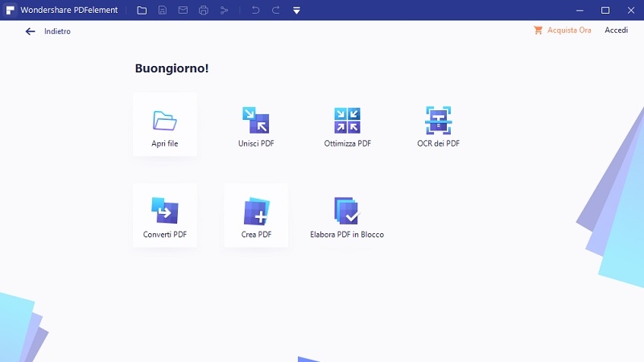Close the PDFelement window
Viewport: 644px width, 362px height.
pyautogui.click(x=631, y=10)
